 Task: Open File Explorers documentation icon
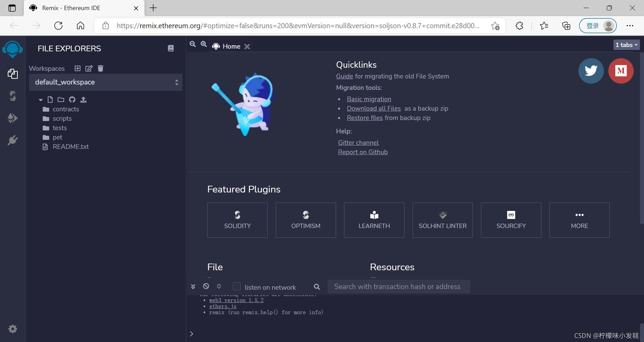[171, 48]
